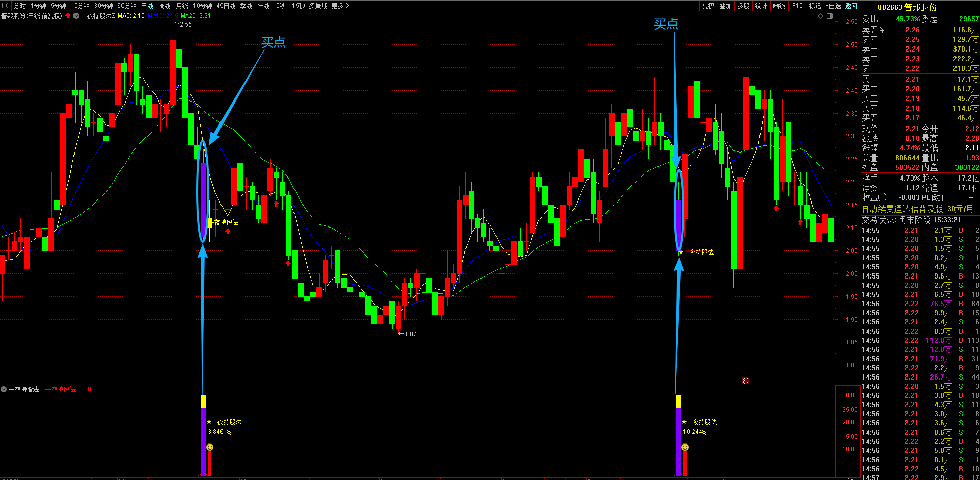
Task: Add stock with +自选 button
Action: pos(834,6)
